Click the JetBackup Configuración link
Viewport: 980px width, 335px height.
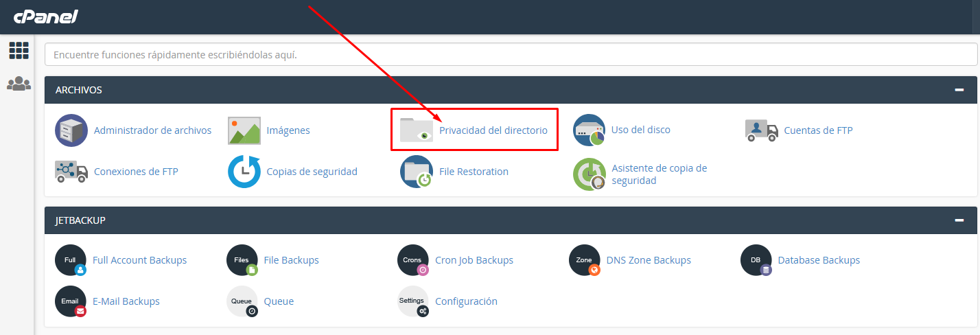pos(466,301)
